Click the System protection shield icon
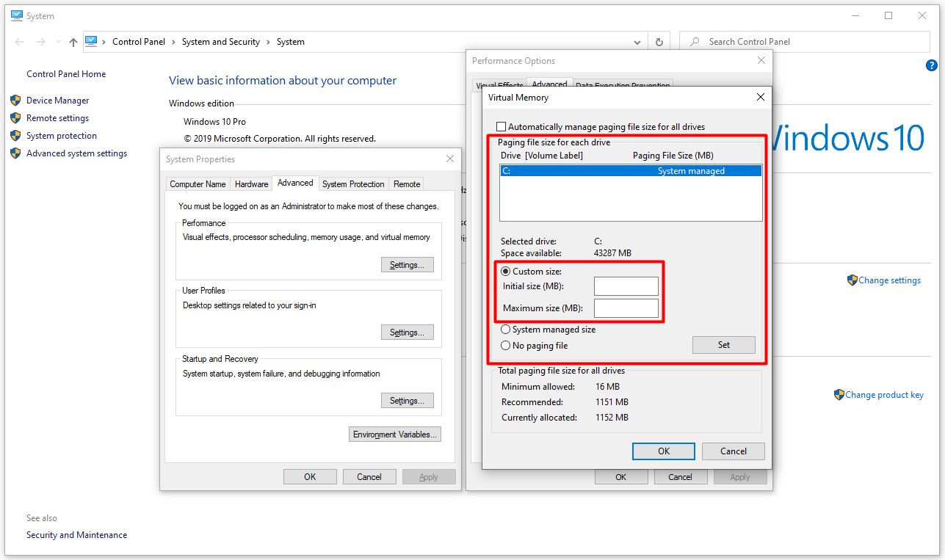 [x=15, y=136]
